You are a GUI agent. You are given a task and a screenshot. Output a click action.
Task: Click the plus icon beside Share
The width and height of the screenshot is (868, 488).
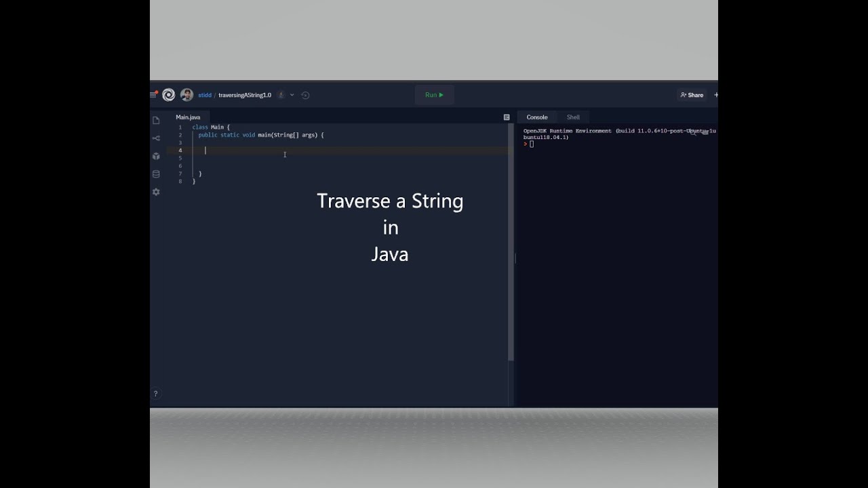coord(716,95)
